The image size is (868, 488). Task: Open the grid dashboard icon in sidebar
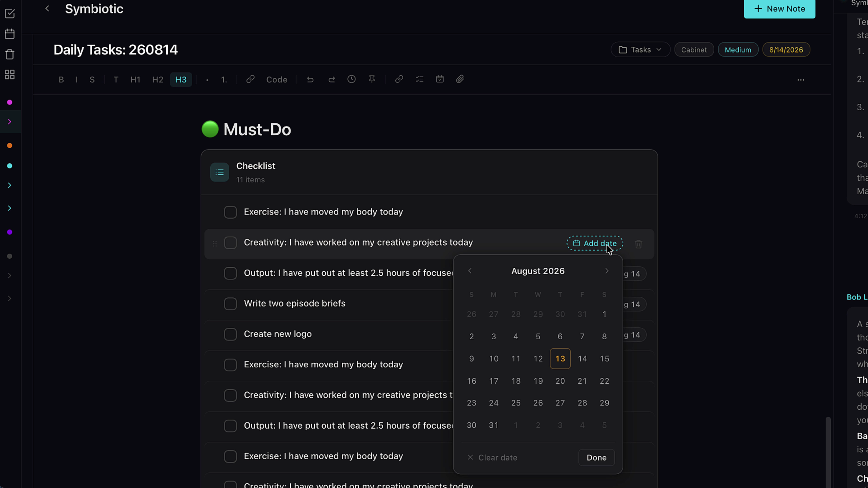coord(10,75)
